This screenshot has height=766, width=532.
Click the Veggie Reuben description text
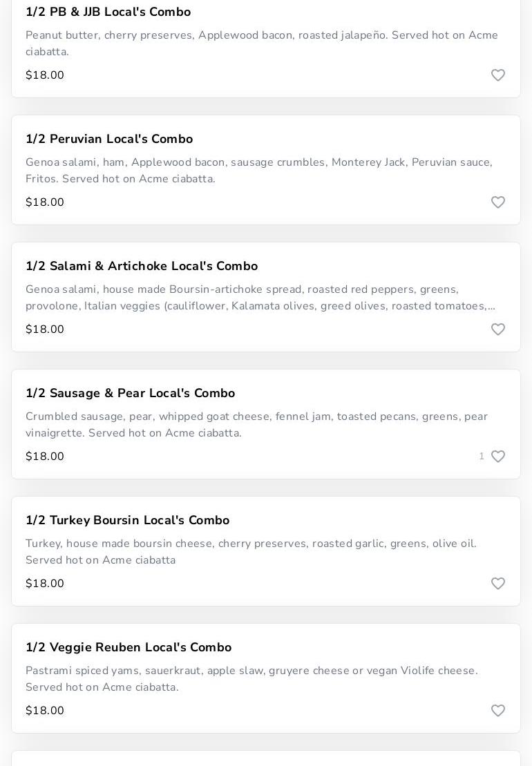[x=251, y=679]
